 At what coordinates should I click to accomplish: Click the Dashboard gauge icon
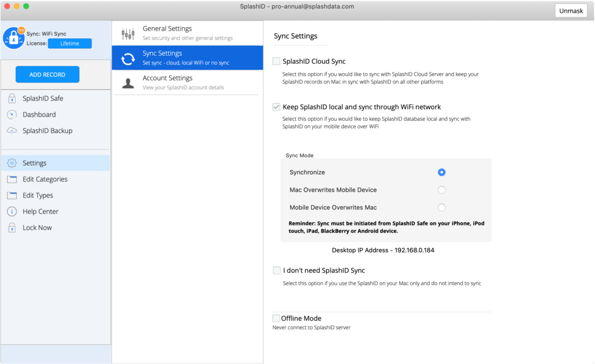[x=12, y=115]
